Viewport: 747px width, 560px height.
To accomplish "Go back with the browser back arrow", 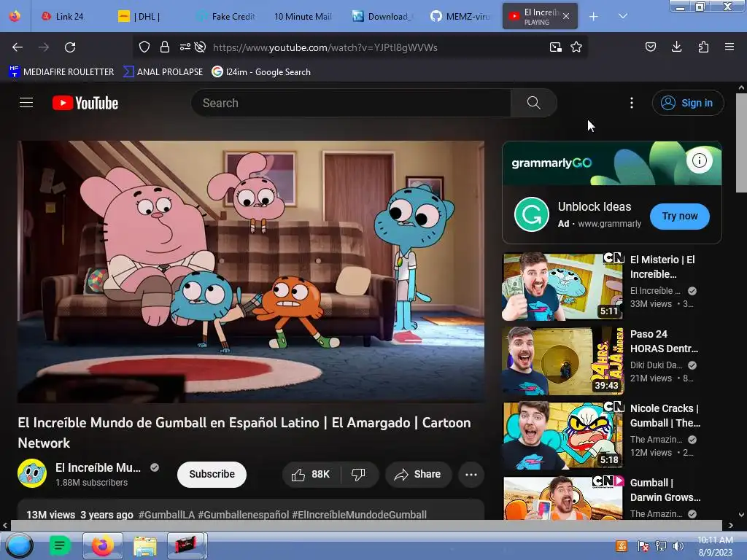I will tap(18, 47).
